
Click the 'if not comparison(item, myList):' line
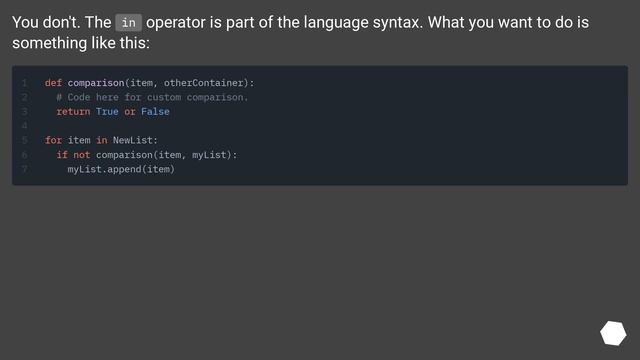(147, 155)
